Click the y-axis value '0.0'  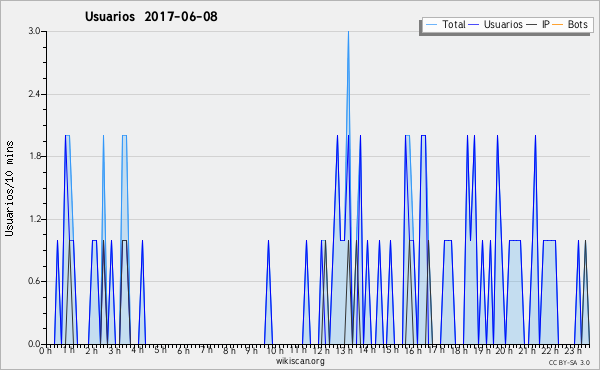pyautogui.click(x=34, y=344)
